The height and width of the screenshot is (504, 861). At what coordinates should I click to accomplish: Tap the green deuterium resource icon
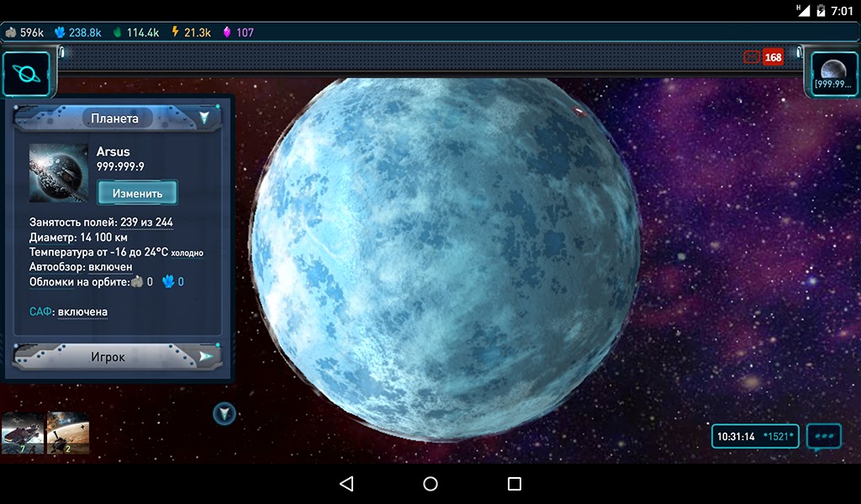[118, 33]
